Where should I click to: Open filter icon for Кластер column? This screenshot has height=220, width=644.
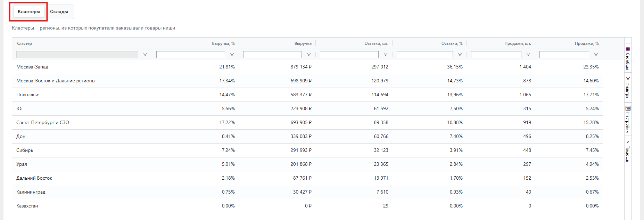click(x=145, y=55)
